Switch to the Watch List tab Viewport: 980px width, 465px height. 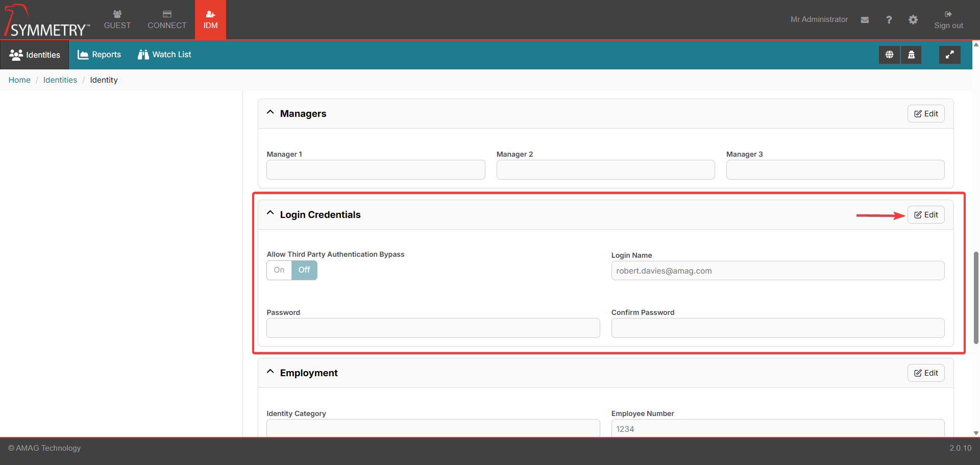click(164, 55)
